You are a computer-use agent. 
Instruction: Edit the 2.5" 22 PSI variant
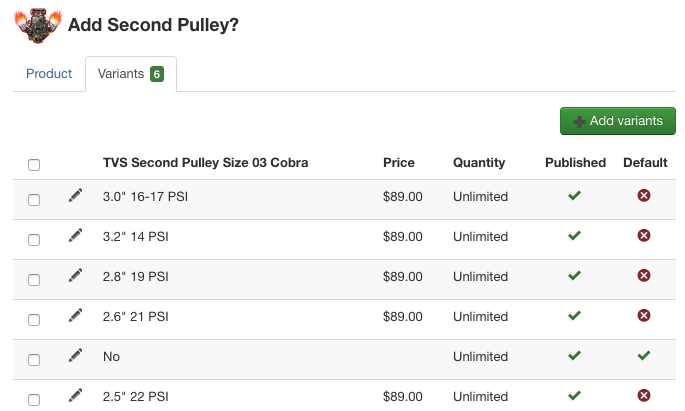pyautogui.click(x=75, y=396)
